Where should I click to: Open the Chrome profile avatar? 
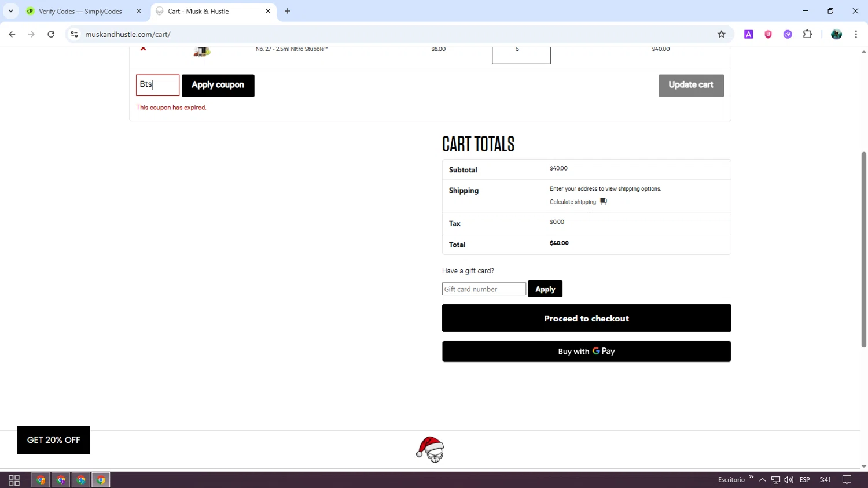(836, 34)
